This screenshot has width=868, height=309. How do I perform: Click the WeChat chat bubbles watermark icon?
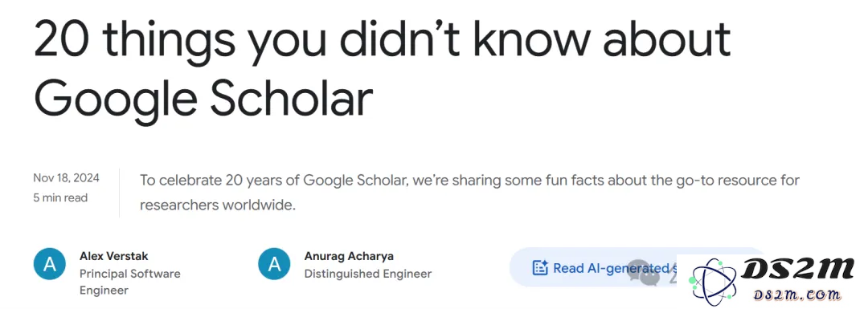[644, 273]
